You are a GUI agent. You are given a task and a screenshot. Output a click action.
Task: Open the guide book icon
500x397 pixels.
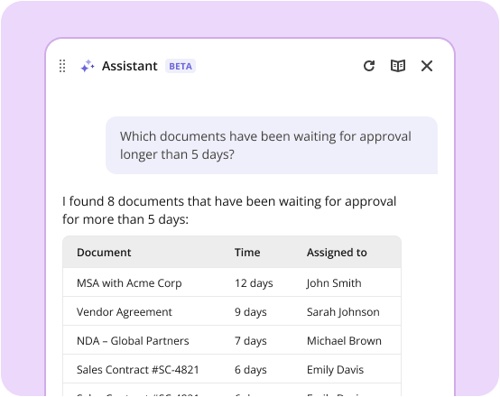coord(398,66)
